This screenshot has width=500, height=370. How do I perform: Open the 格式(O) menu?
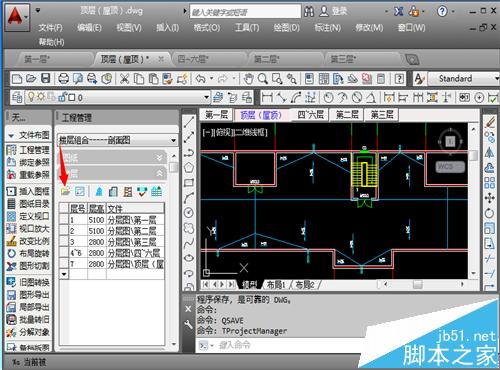207,28
